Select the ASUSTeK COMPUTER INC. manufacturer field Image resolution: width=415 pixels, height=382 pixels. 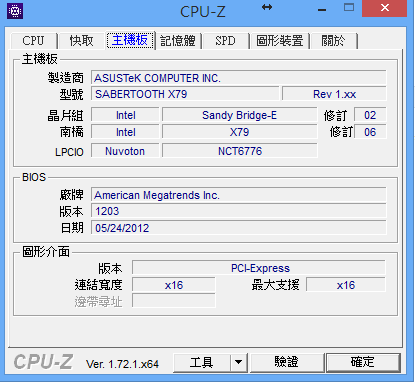click(239, 78)
